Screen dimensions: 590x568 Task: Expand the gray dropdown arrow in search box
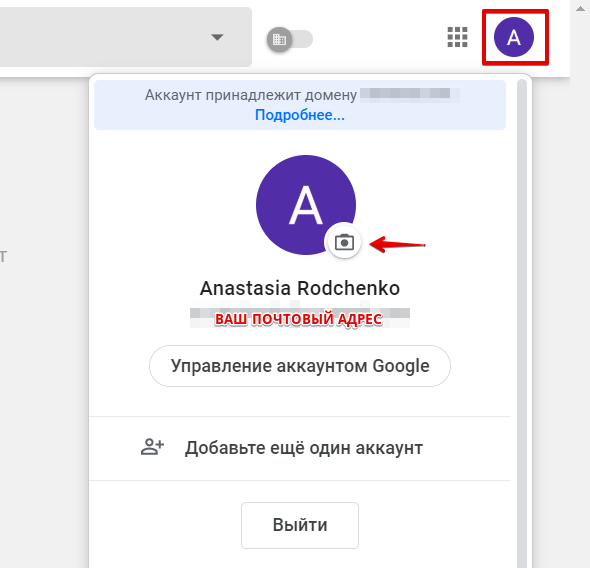(217, 37)
